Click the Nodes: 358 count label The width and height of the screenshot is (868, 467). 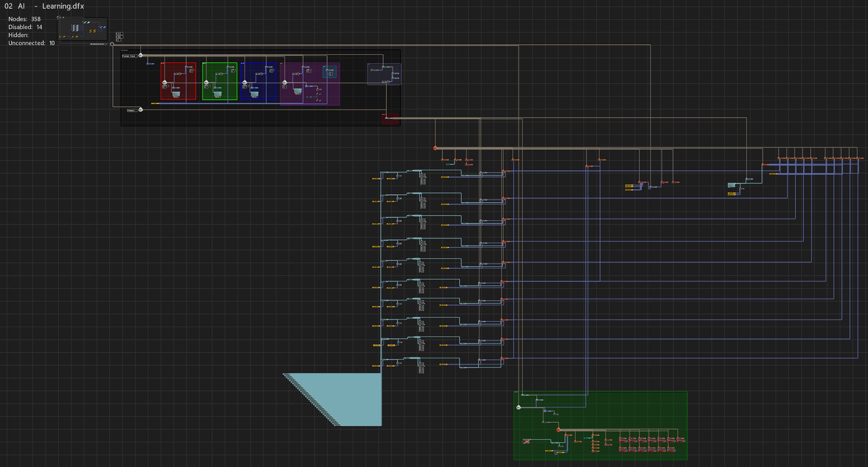coord(24,19)
